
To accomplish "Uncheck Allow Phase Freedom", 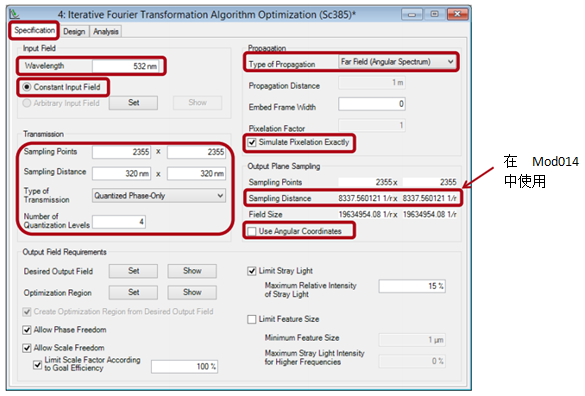I will point(27,330).
